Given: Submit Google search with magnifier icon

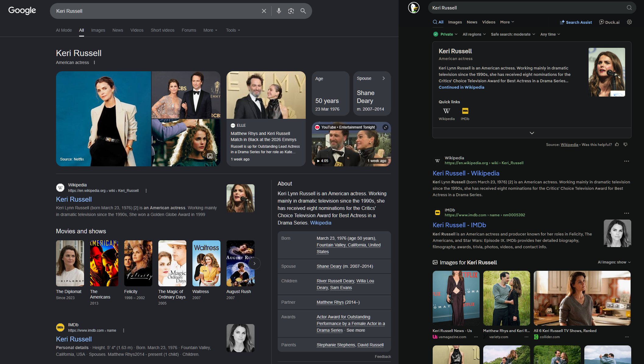Looking at the screenshot, I should (x=303, y=11).
